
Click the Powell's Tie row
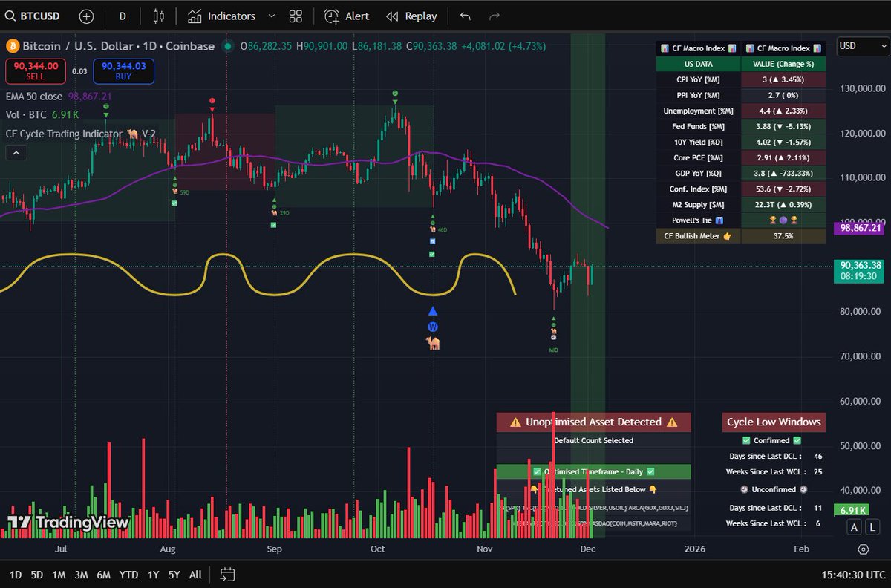click(x=741, y=220)
